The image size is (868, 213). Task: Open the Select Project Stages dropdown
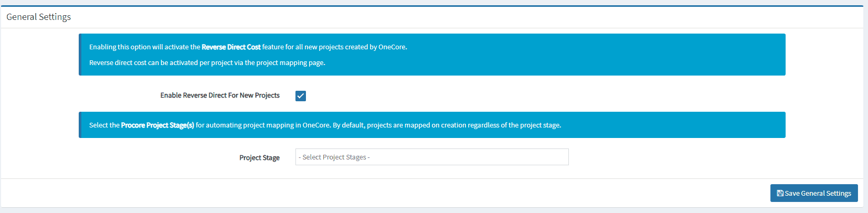click(431, 157)
